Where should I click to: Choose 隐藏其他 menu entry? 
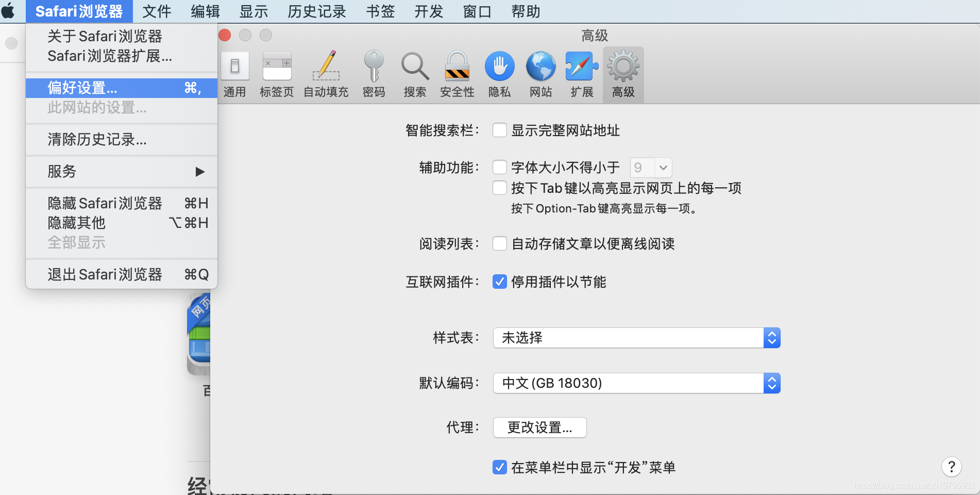(x=122, y=223)
